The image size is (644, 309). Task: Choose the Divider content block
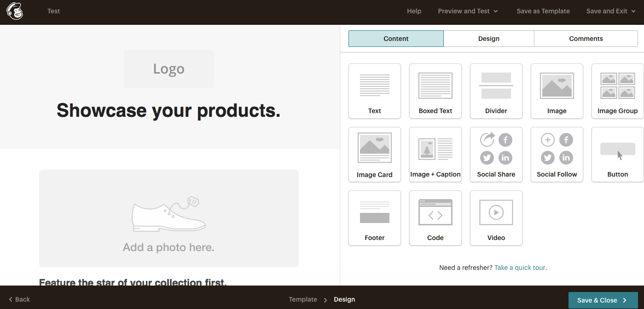pyautogui.click(x=496, y=91)
